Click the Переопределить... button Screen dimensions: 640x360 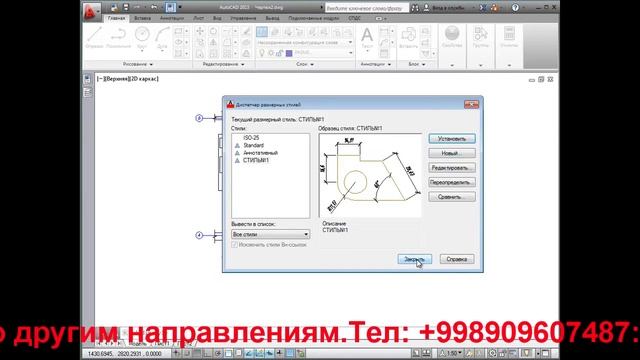[x=452, y=182]
